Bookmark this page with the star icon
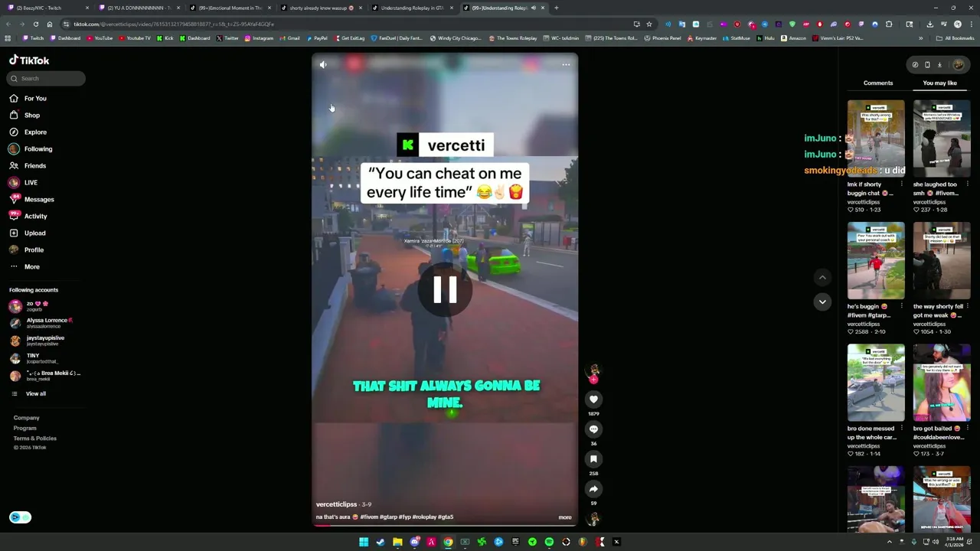Image resolution: width=980 pixels, height=551 pixels. click(x=649, y=24)
